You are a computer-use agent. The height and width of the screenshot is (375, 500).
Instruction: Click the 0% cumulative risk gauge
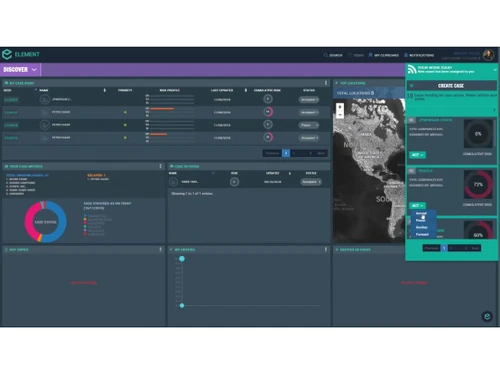coord(478,134)
